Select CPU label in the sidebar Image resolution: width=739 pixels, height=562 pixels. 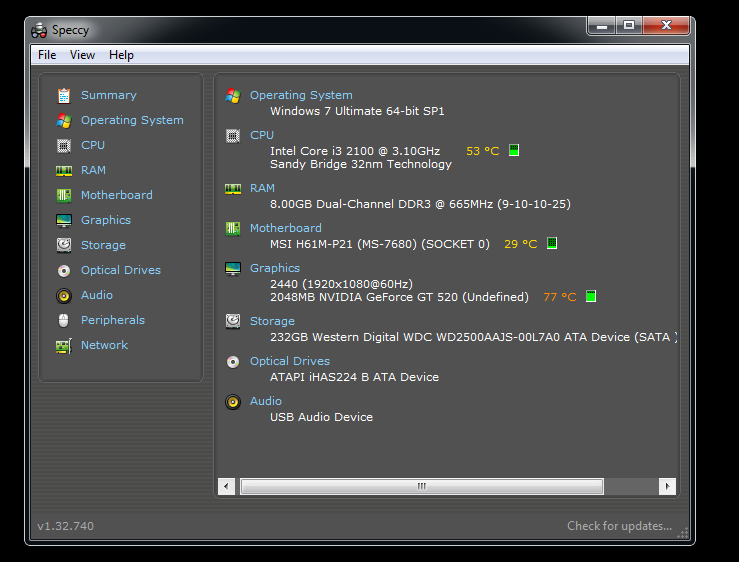click(93, 145)
